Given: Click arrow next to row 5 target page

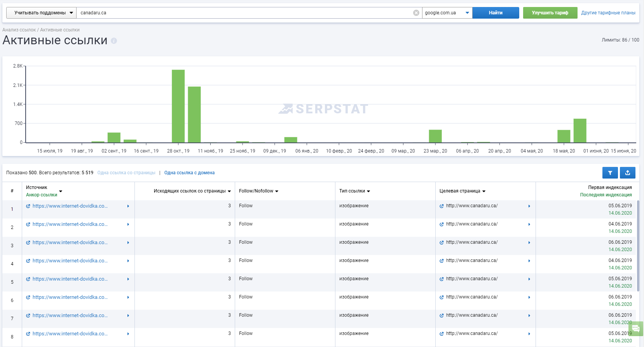Looking at the screenshot, I should coord(529,279).
